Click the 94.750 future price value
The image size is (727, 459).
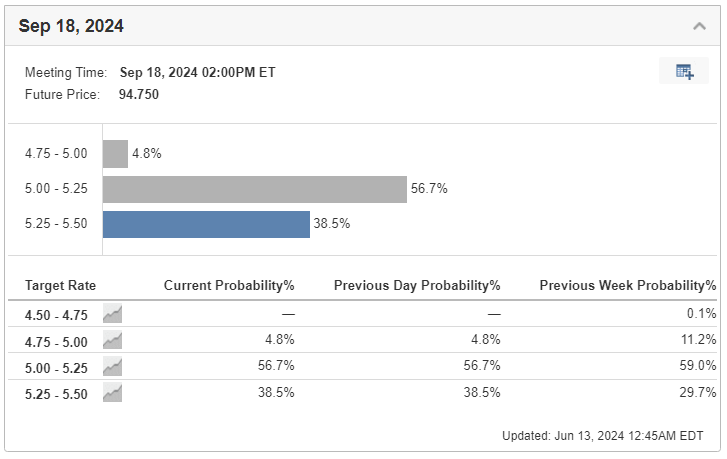(x=139, y=94)
